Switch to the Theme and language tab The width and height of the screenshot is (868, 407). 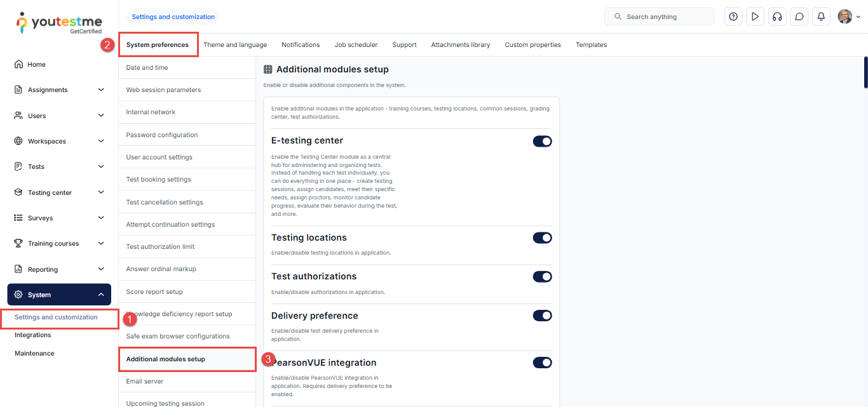[235, 45]
